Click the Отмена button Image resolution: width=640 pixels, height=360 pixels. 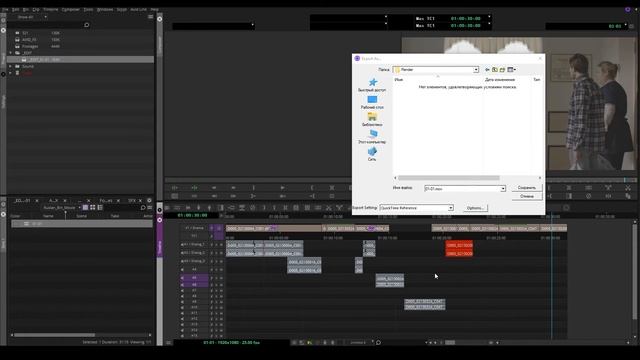pyautogui.click(x=527, y=196)
